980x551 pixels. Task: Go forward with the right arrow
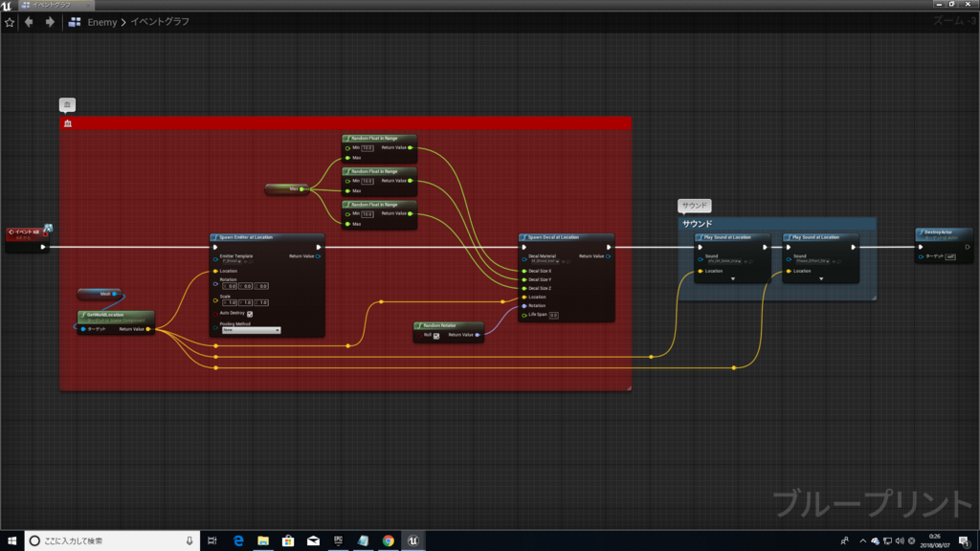pyautogui.click(x=50, y=22)
